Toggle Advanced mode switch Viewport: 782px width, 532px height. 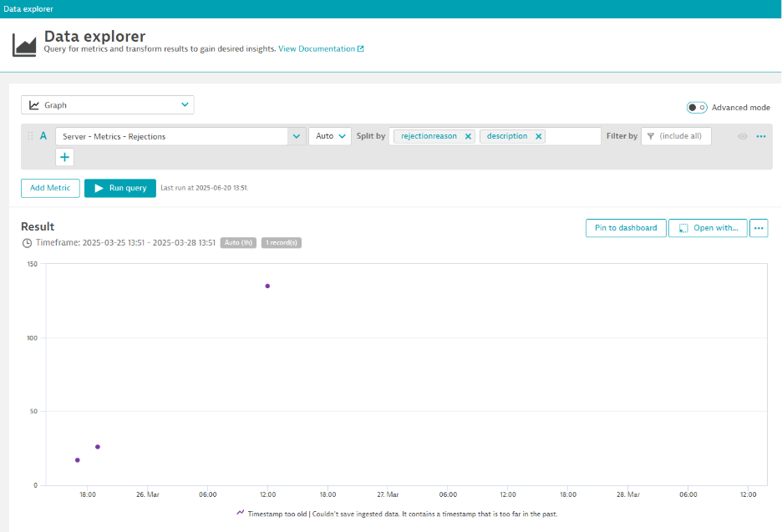(697, 108)
